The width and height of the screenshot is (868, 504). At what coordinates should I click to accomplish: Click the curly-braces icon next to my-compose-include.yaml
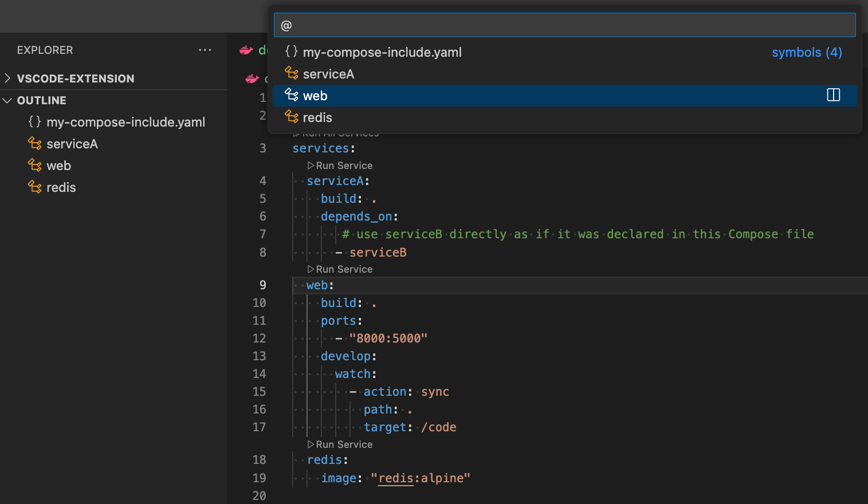[34, 121]
